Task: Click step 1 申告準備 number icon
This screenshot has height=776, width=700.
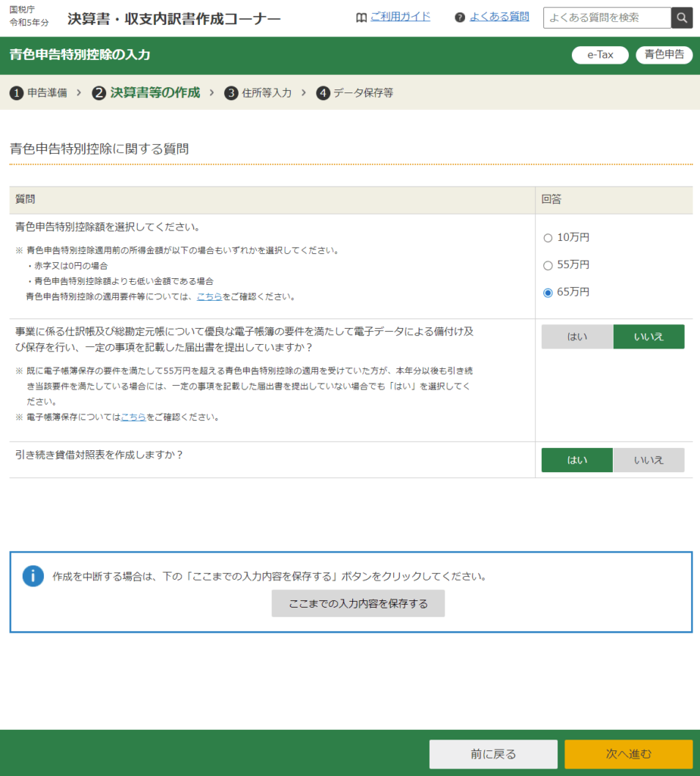Action: (17, 93)
